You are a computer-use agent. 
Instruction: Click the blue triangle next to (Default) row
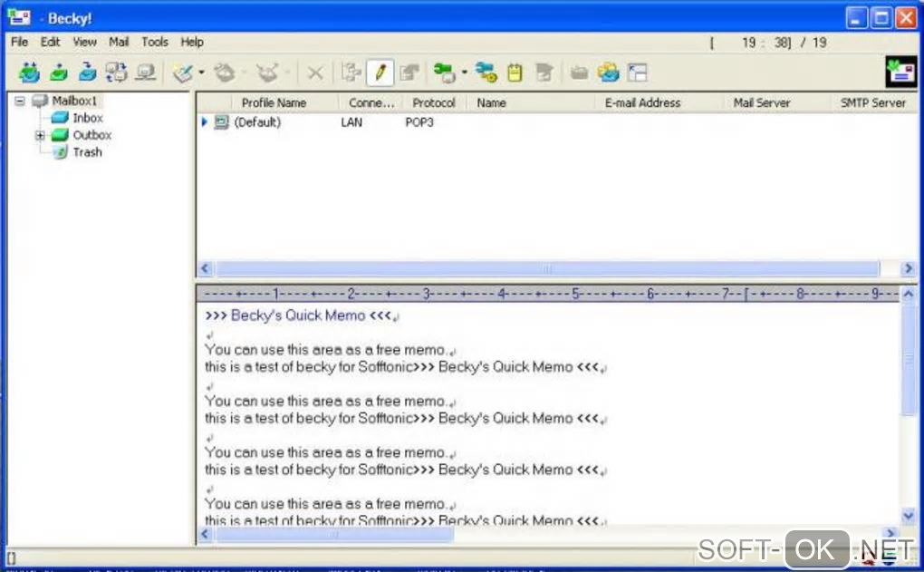pyautogui.click(x=204, y=122)
